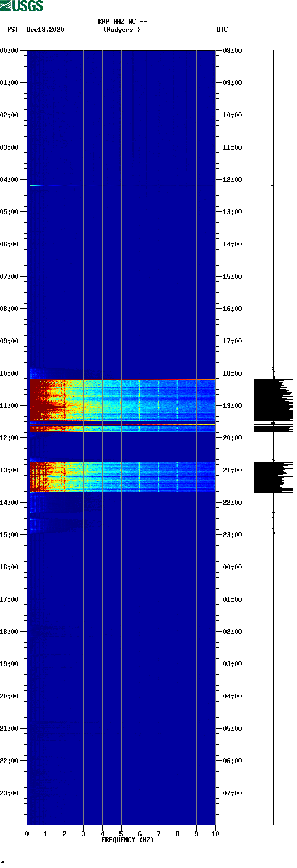297x868 pixels.
Task: Click the '5' frequency axis tick
Action: (x=121, y=834)
